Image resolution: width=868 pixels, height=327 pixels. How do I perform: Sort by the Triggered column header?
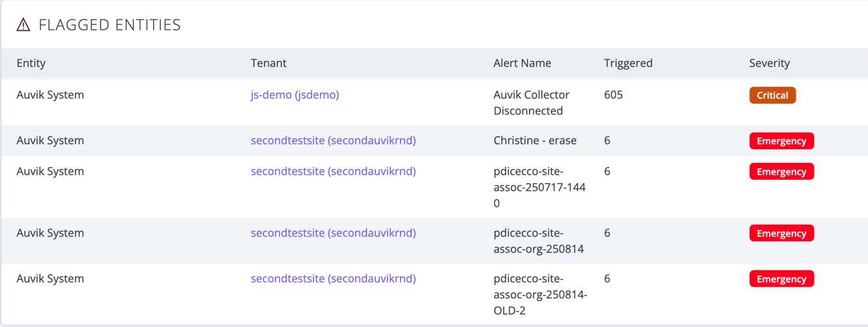click(x=628, y=63)
